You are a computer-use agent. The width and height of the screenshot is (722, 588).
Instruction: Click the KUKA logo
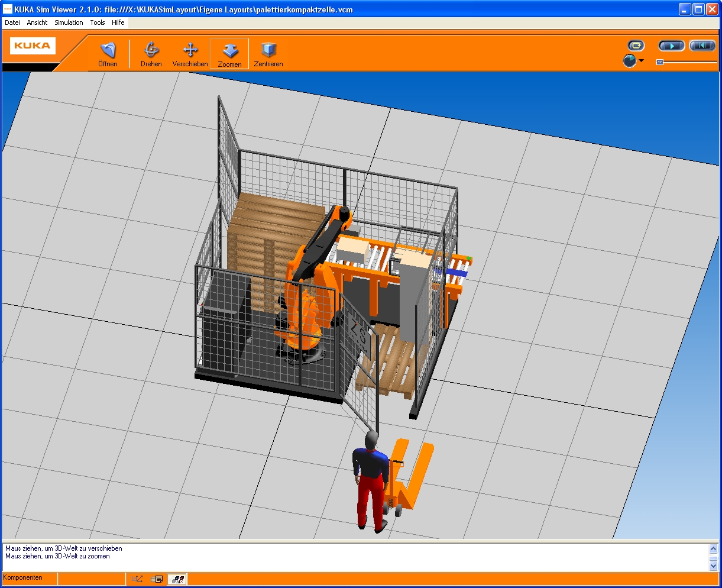pos(32,46)
